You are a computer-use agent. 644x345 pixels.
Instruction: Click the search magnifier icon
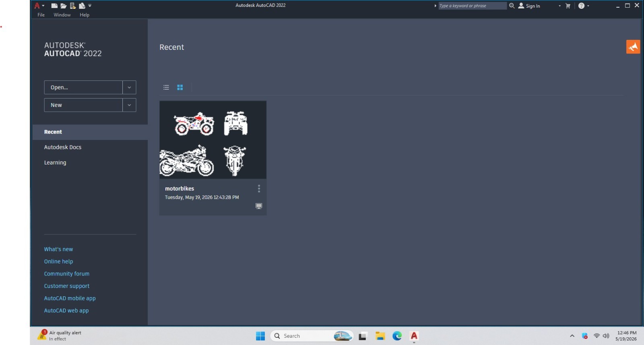tap(512, 6)
